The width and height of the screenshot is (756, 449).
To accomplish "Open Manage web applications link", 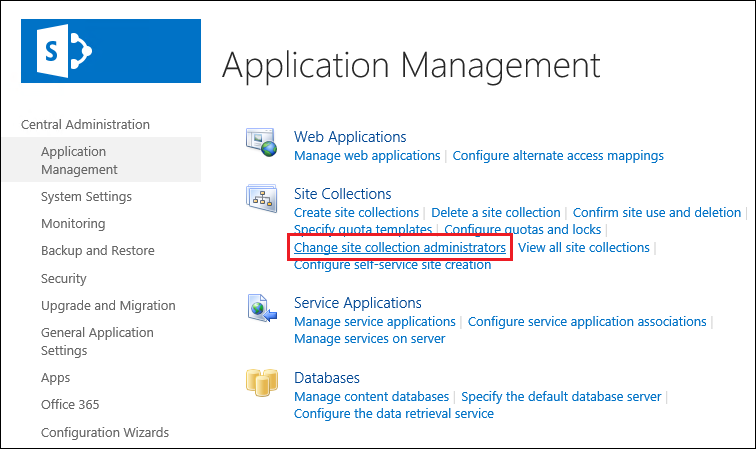I will pyautogui.click(x=367, y=156).
